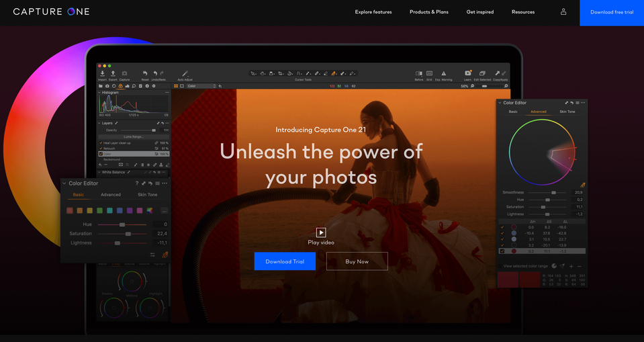The height and width of the screenshot is (342, 644).
Task: Open more options in Basic Color Editor
Action: click(x=165, y=183)
